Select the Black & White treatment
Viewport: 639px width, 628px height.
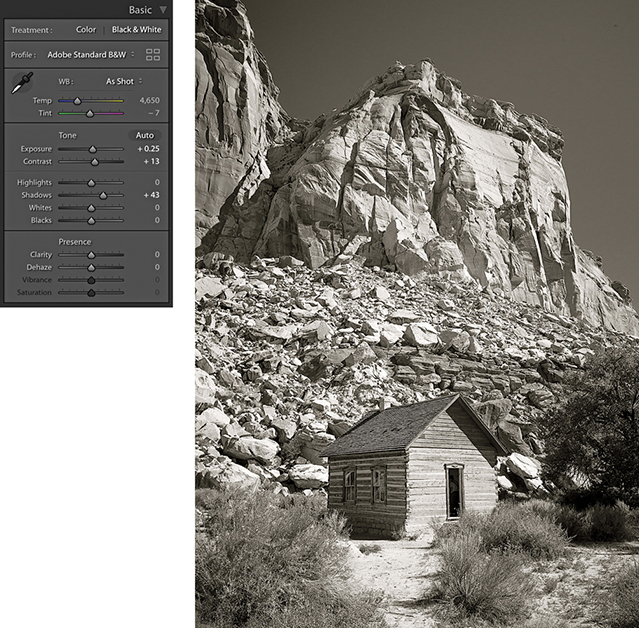coord(137,29)
